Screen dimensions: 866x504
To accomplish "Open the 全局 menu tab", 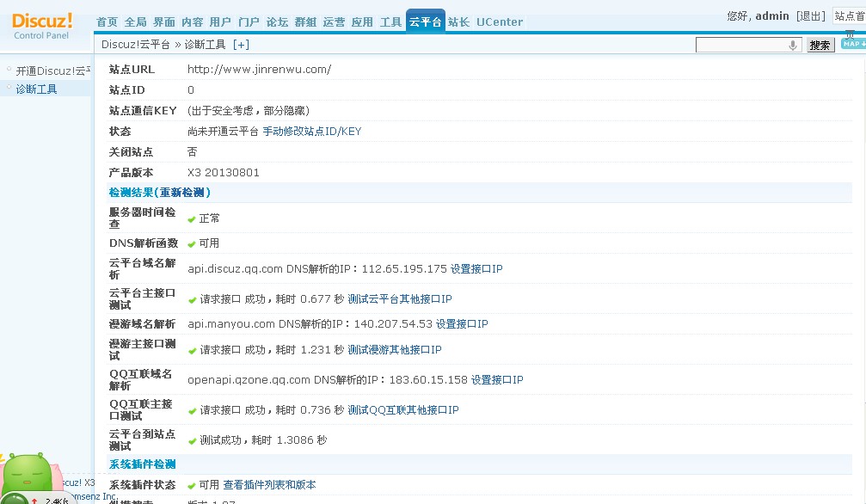I will [x=135, y=22].
